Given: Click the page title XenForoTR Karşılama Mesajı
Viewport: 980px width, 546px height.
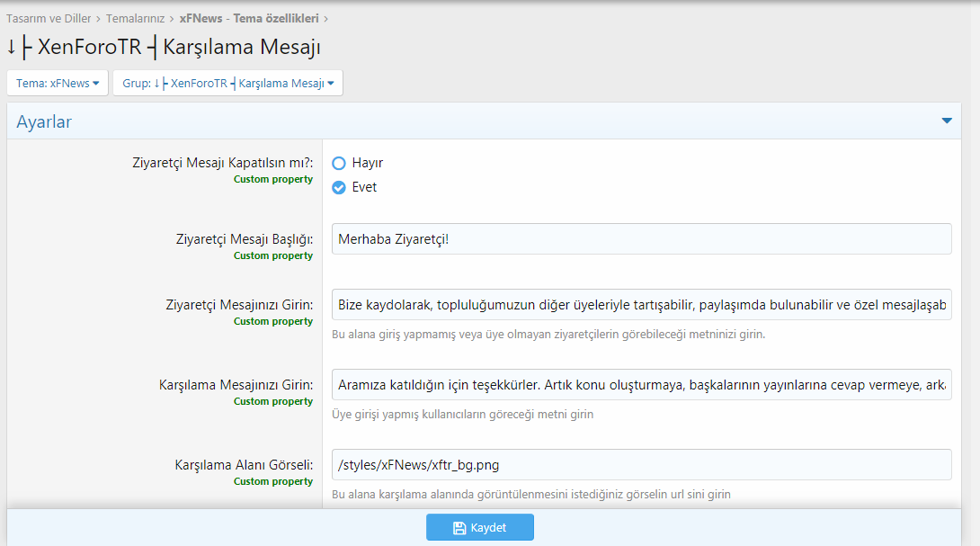Looking at the screenshot, I should (164, 47).
